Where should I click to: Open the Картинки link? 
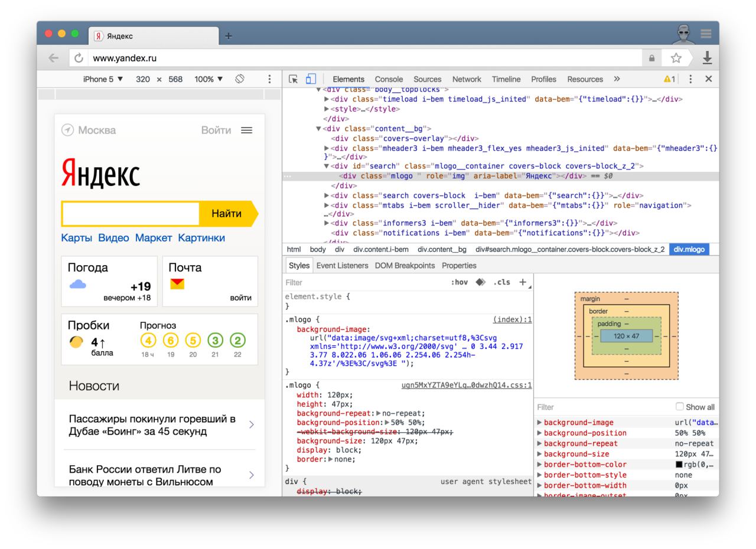point(201,238)
